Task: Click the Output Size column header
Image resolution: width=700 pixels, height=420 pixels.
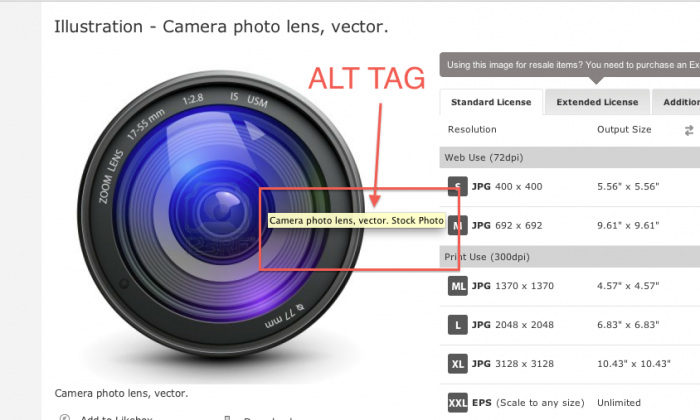Action: 624,129
